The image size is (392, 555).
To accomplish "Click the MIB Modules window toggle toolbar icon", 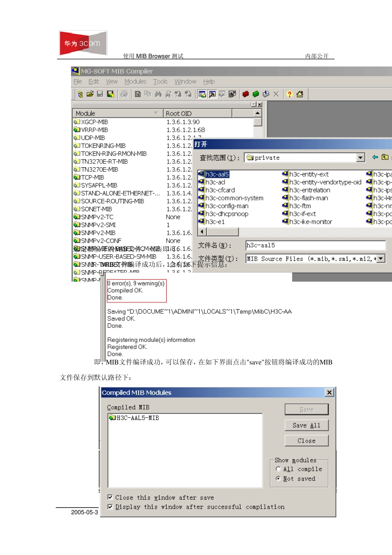I will point(202,94).
